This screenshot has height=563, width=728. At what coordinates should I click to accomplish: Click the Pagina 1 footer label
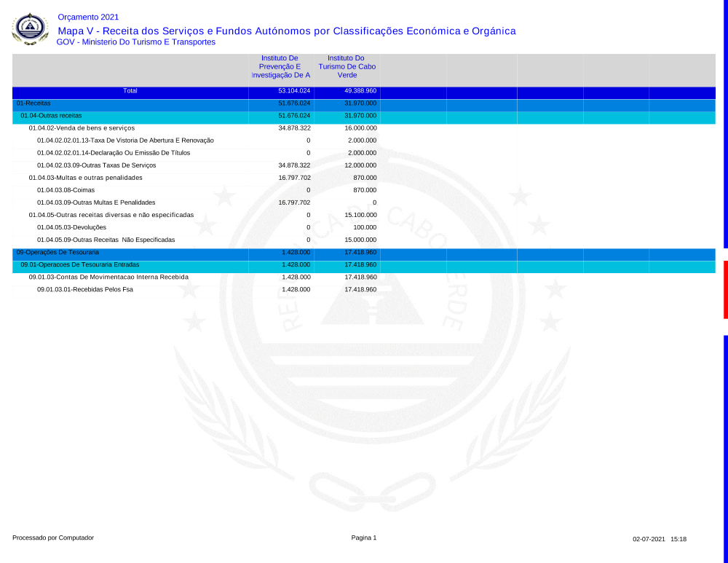(x=363, y=538)
